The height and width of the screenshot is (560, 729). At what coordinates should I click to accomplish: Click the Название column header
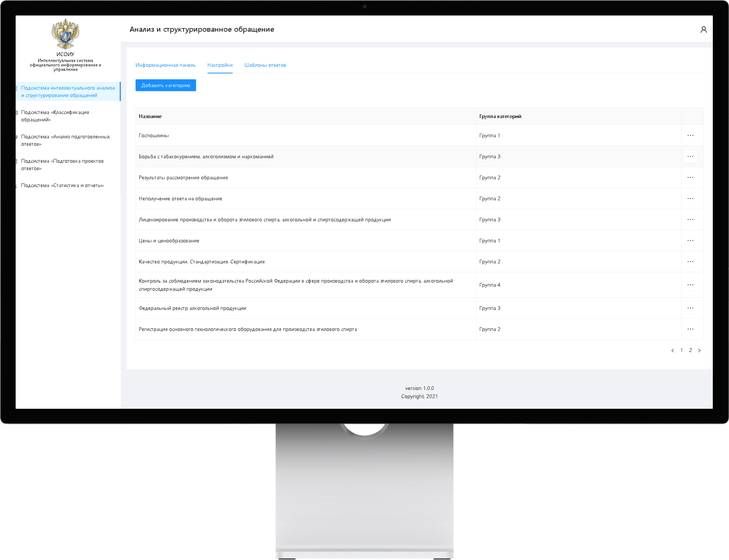tap(150, 116)
